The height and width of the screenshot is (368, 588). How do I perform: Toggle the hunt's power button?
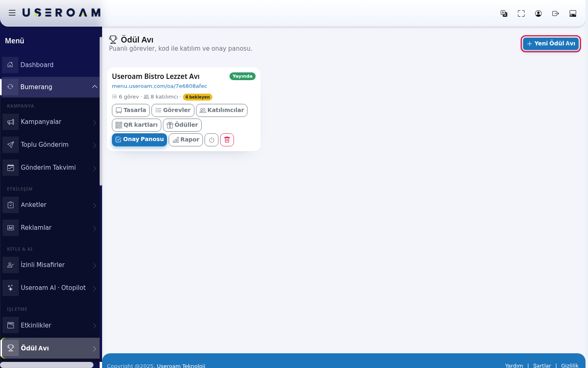point(212,140)
